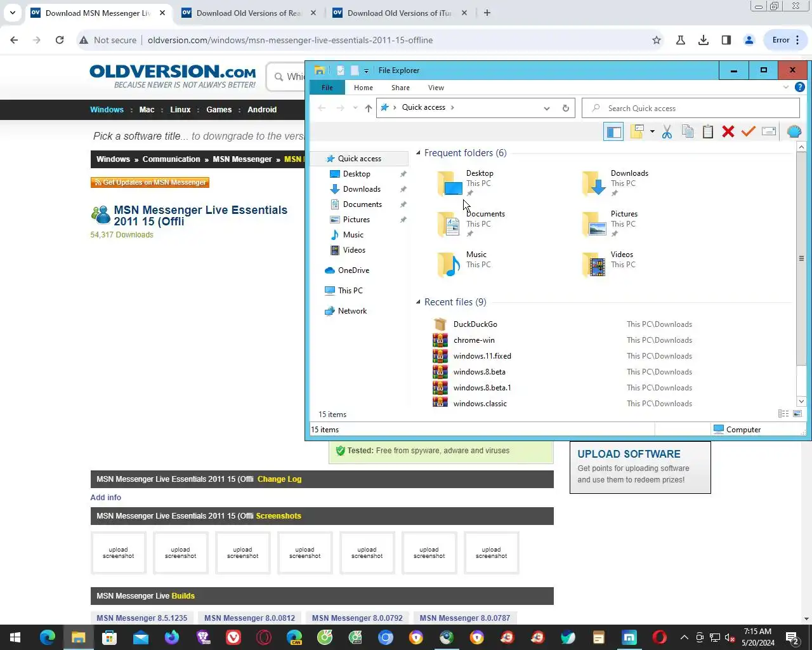Open the View ribbon tab
Viewport: 812px width, 650px height.
pos(436,88)
